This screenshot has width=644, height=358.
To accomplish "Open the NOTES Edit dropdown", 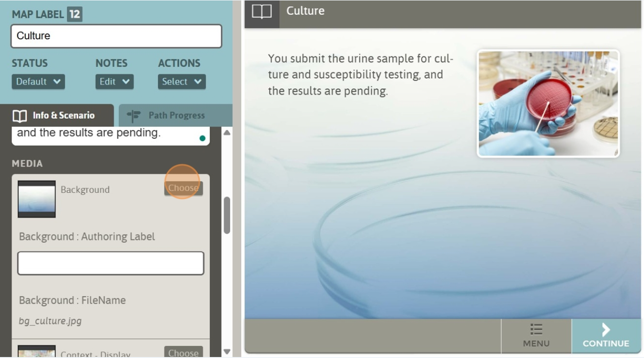I will (115, 82).
